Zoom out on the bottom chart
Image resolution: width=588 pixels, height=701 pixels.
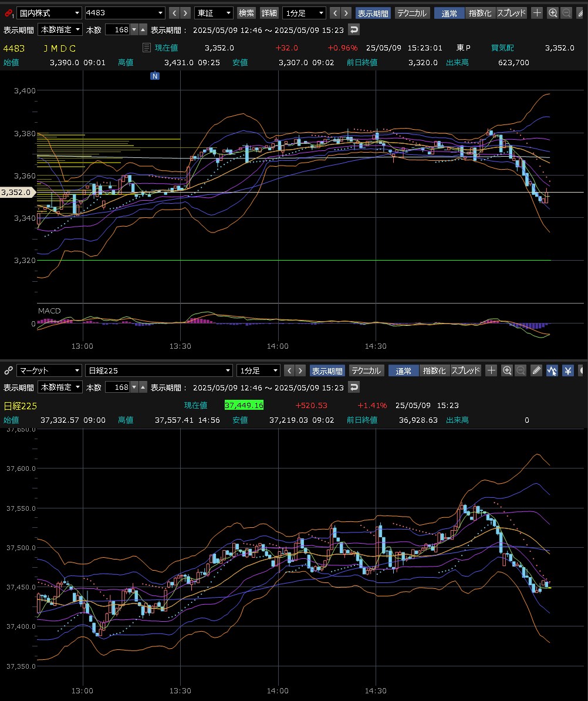point(521,370)
